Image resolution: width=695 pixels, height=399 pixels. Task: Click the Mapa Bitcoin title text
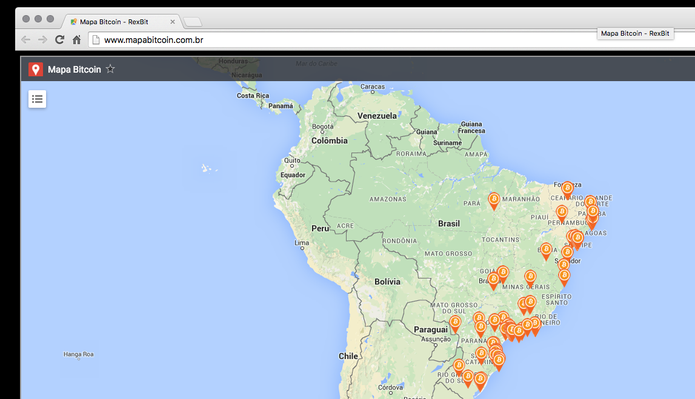(x=74, y=70)
